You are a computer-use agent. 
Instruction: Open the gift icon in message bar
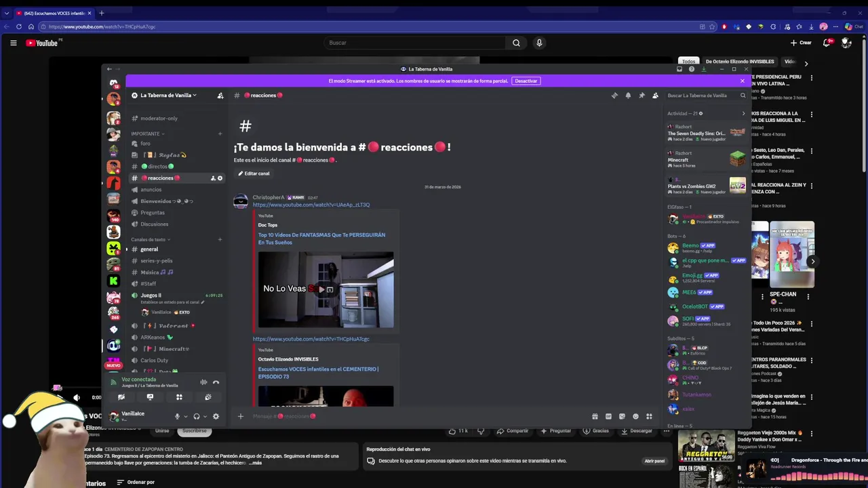[595, 416]
